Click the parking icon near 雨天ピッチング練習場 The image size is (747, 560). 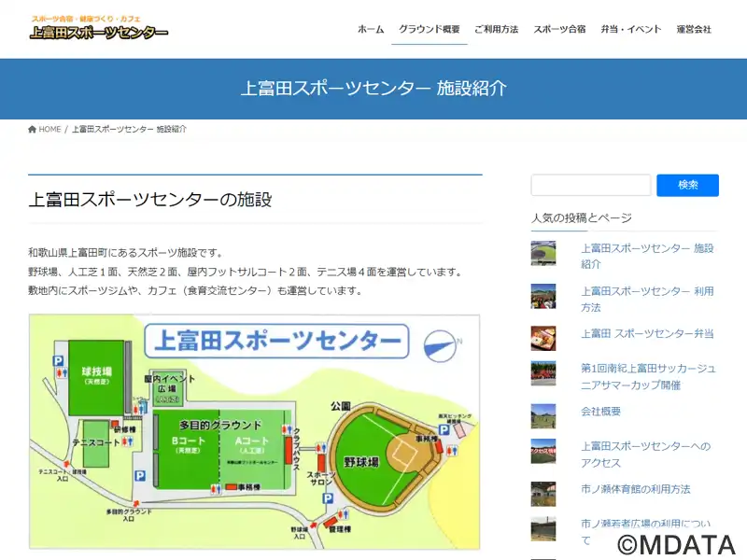(444, 429)
